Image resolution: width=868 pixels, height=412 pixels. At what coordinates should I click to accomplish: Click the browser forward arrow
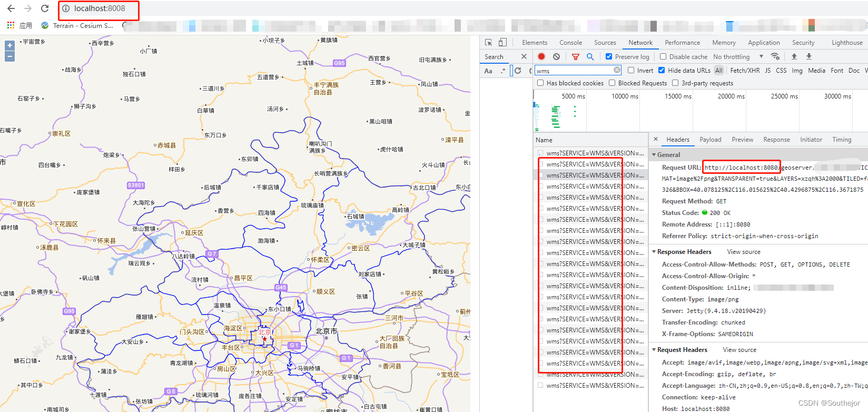coord(28,8)
